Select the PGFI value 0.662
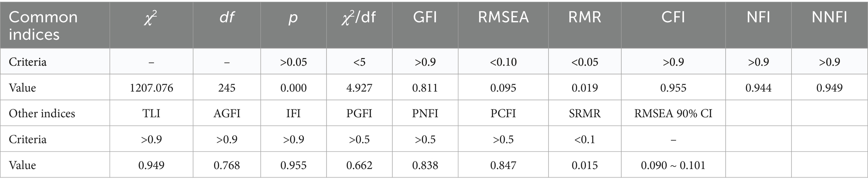The width and height of the screenshot is (868, 185). (x=359, y=165)
